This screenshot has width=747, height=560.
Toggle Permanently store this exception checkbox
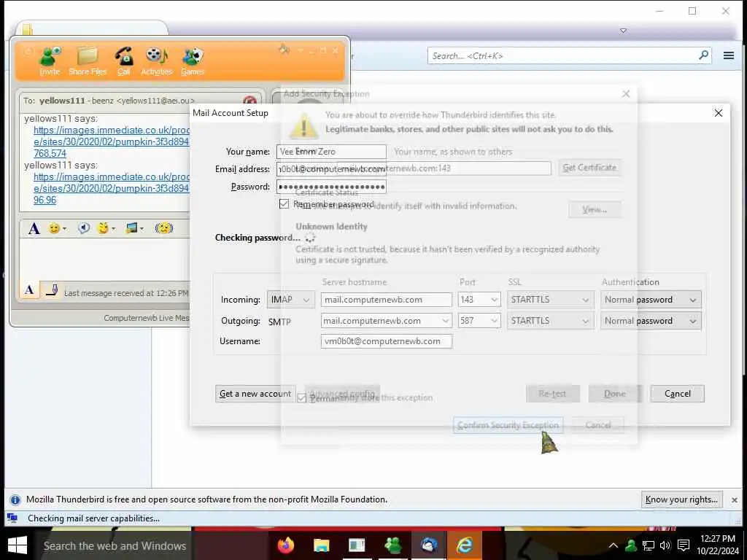(x=301, y=397)
